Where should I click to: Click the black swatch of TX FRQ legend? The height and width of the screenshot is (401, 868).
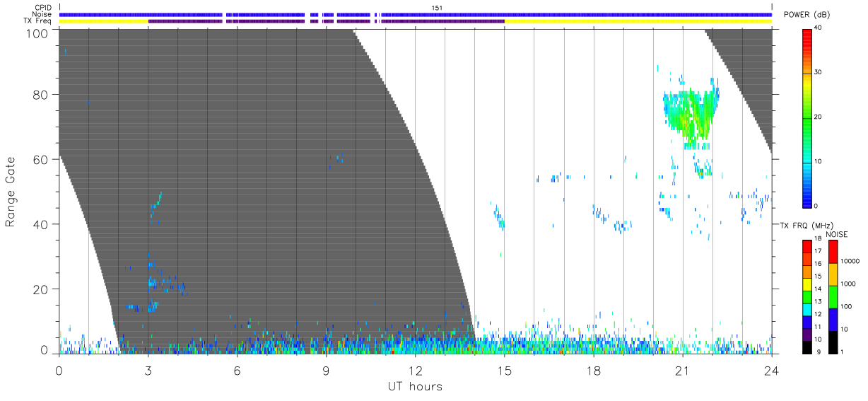point(808,347)
